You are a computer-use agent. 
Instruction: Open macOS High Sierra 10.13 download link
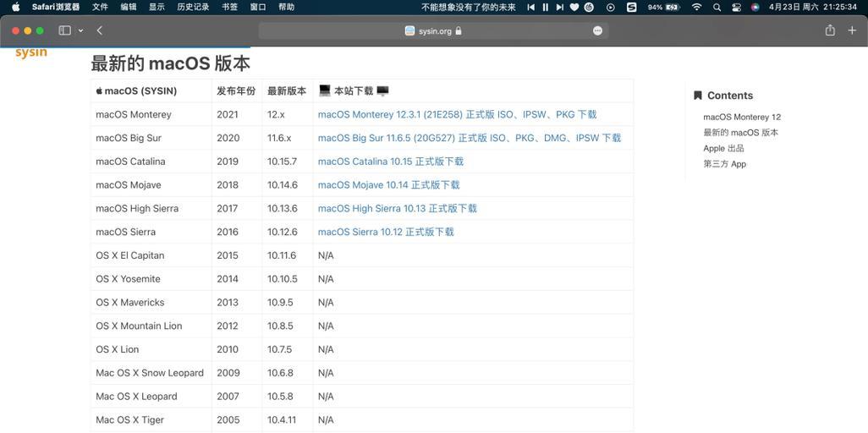tap(398, 208)
